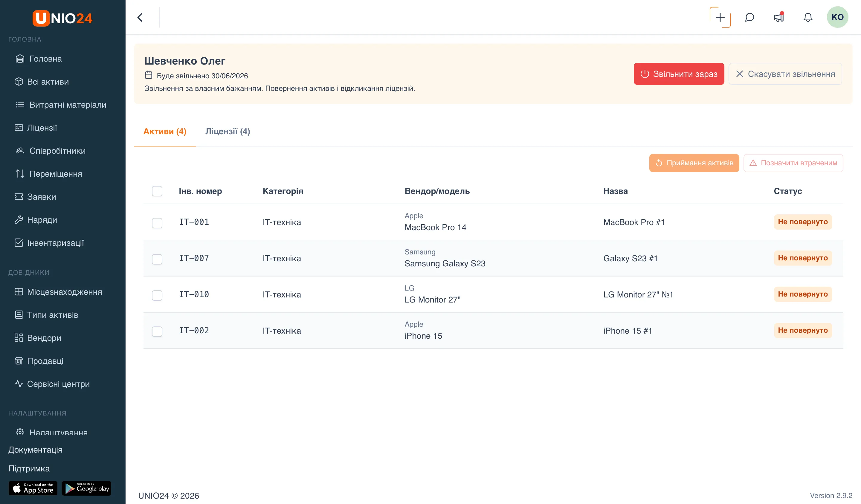Click the Інвентаризації checkmark icon
861x504 pixels.
pos(19,243)
